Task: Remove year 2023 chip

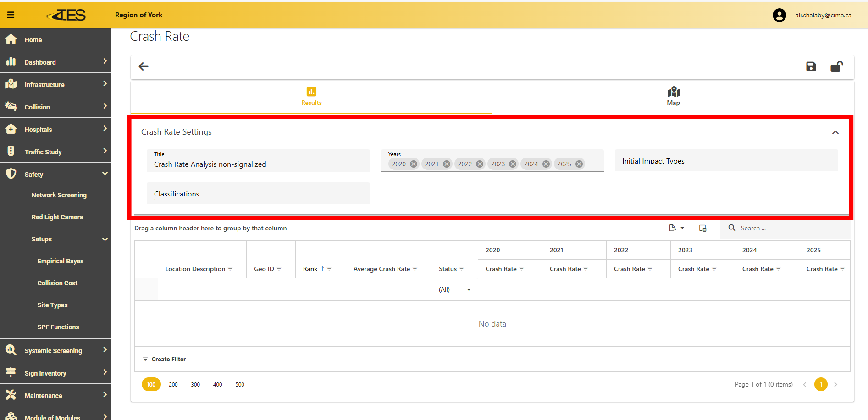Action: point(513,164)
